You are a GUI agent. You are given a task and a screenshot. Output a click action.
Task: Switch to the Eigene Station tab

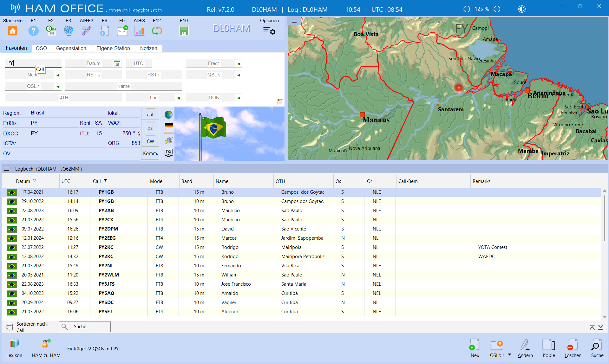(x=113, y=48)
